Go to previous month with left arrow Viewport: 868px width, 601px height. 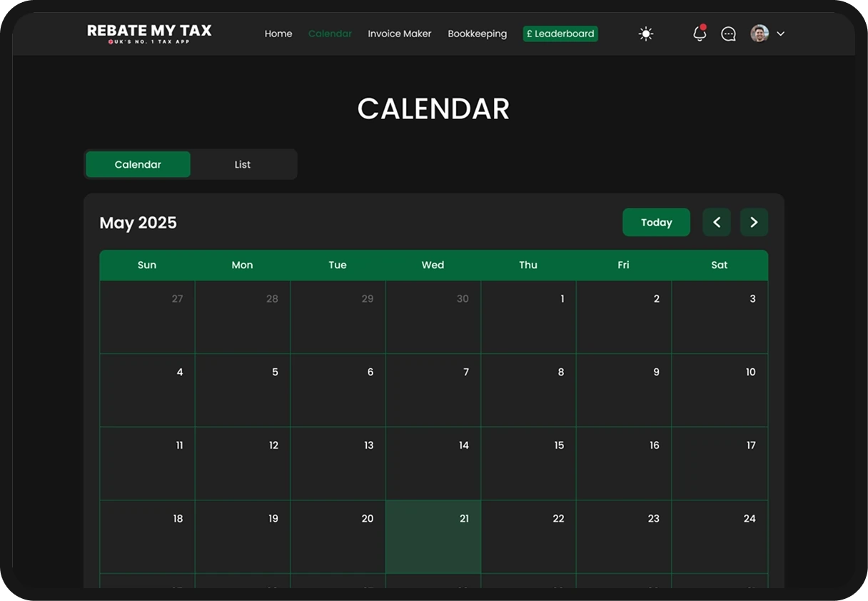[x=717, y=222]
